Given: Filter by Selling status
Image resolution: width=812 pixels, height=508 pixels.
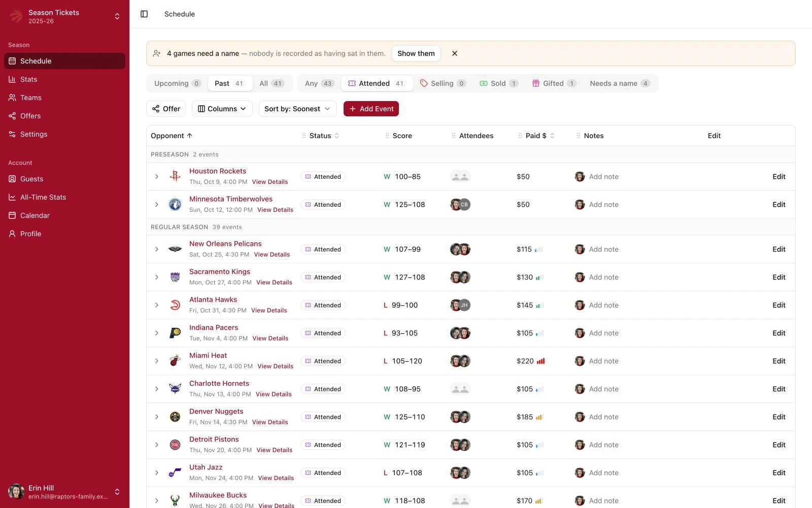Looking at the screenshot, I should tap(443, 83).
